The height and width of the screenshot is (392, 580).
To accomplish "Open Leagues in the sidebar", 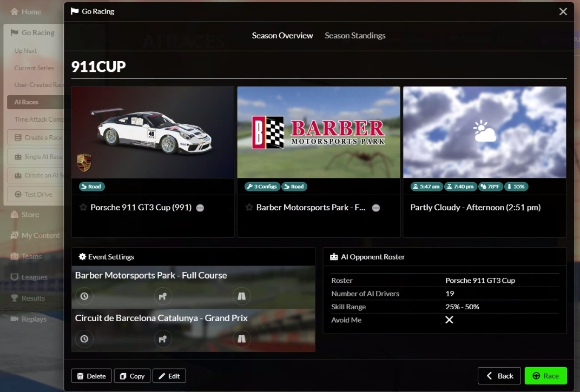I will 29,277.
